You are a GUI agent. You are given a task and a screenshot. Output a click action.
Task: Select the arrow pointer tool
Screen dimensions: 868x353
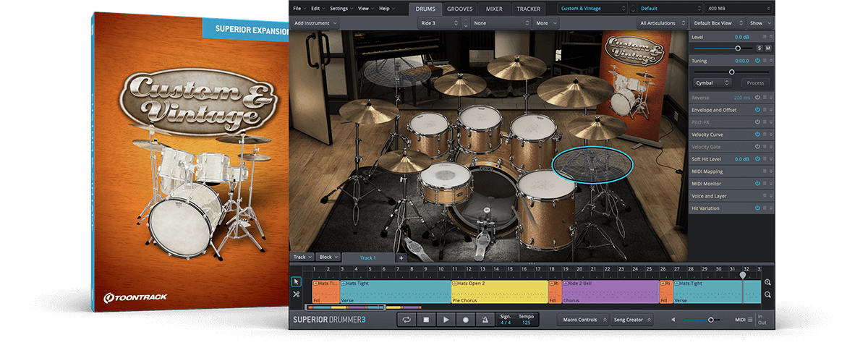pos(297,281)
